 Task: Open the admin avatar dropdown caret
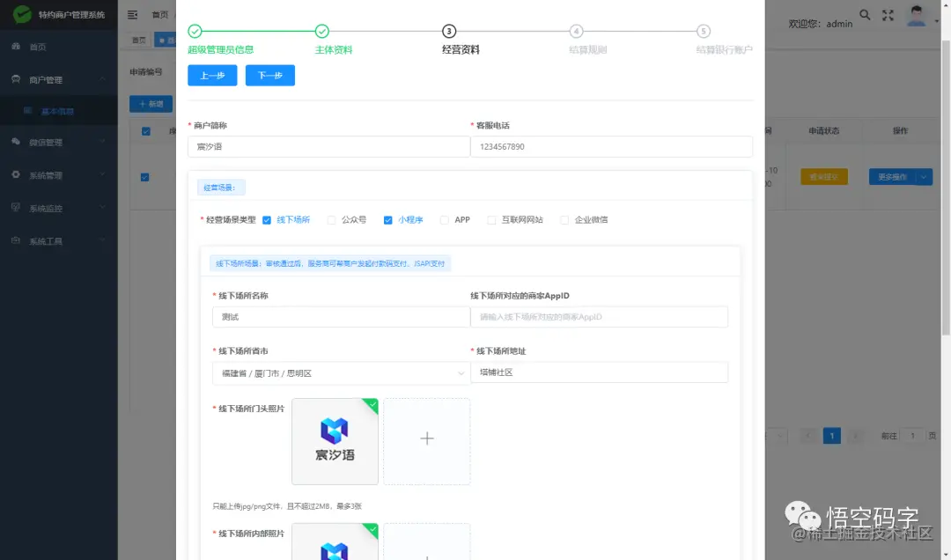[936, 21]
